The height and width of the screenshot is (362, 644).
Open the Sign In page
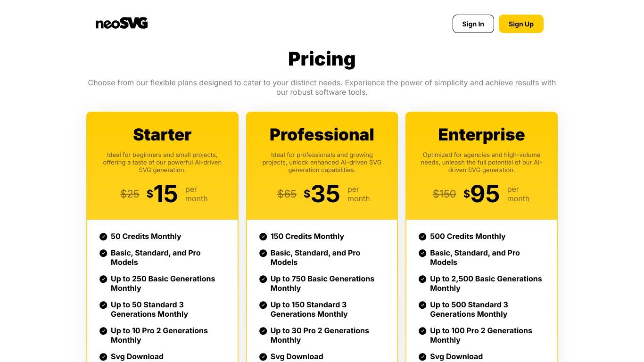pyautogui.click(x=473, y=24)
